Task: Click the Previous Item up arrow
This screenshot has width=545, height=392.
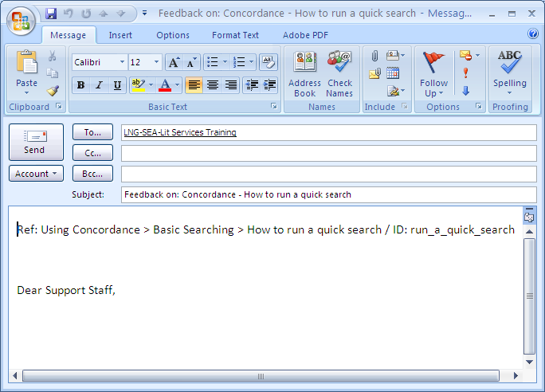Action: click(x=104, y=14)
